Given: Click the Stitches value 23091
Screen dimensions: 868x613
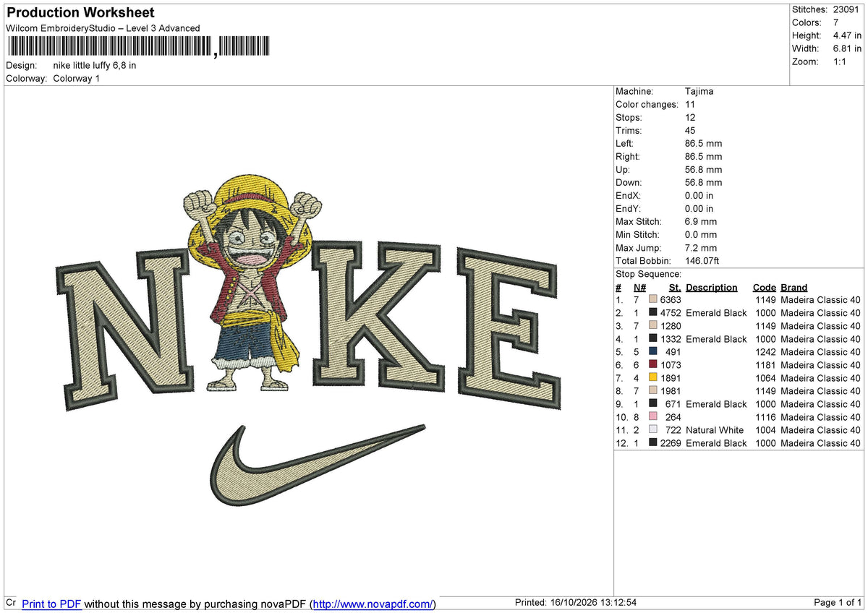Looking at the screenshot, I should tap(847, 9).
